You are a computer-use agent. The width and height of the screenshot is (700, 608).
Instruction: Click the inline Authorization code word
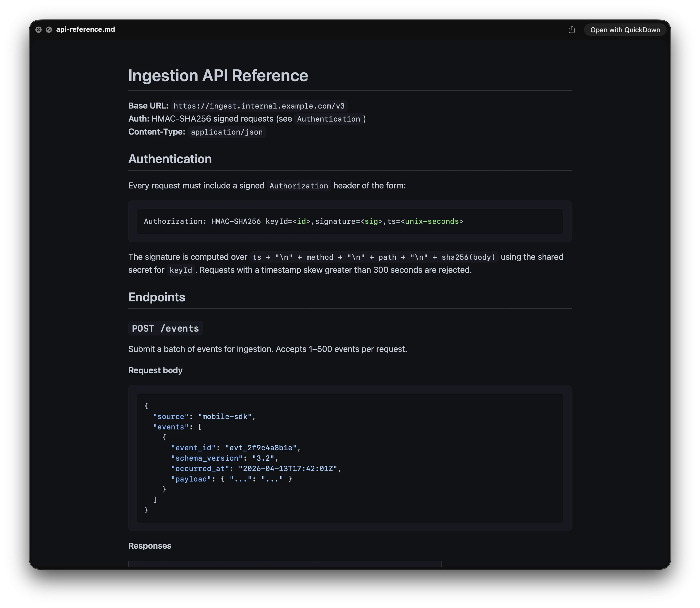pos(298,186)
